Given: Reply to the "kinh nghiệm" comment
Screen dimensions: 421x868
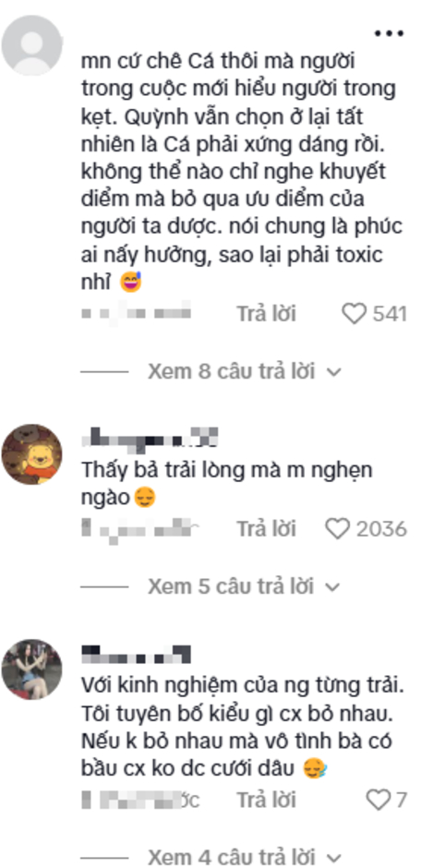Looking at the screenshot, I should coord(267,800).
